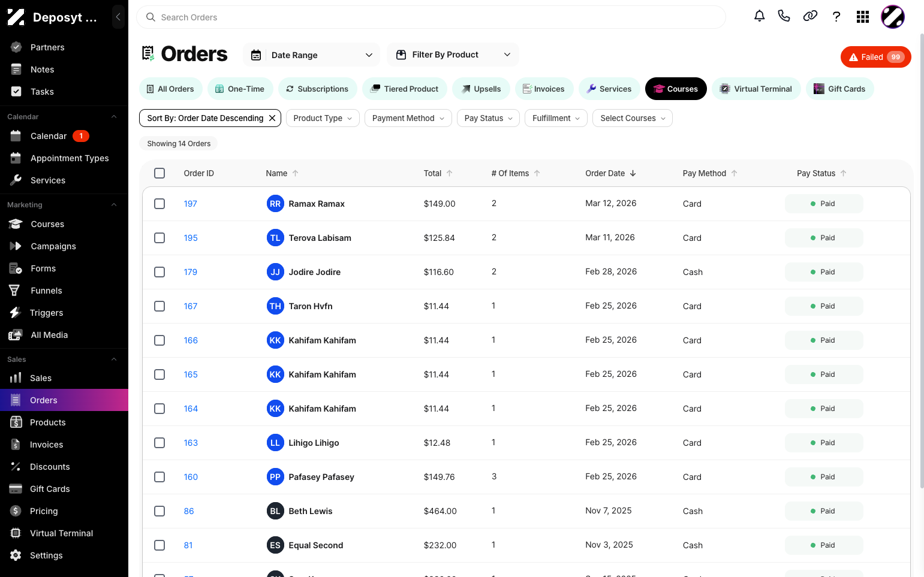This screenshot has height=577, width=924.
Task: Open the Pay Status filter dropdown
Action: point(488,118)
